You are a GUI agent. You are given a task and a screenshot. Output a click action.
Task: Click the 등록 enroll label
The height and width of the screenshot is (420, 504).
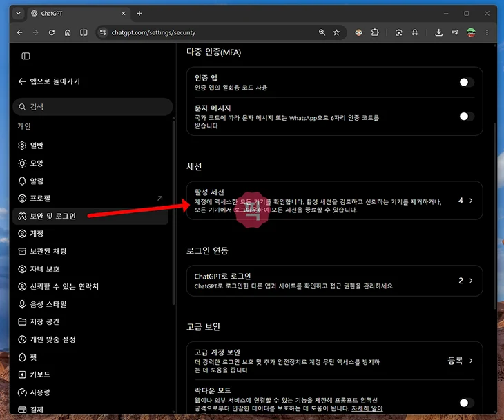pyautogui.click(x=455, y=361)
